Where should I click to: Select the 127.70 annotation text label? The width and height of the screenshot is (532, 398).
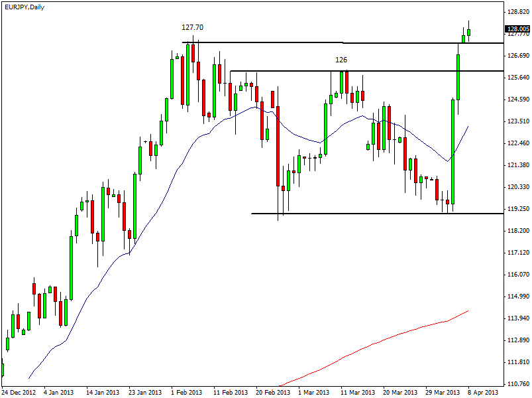pos(192,28)
